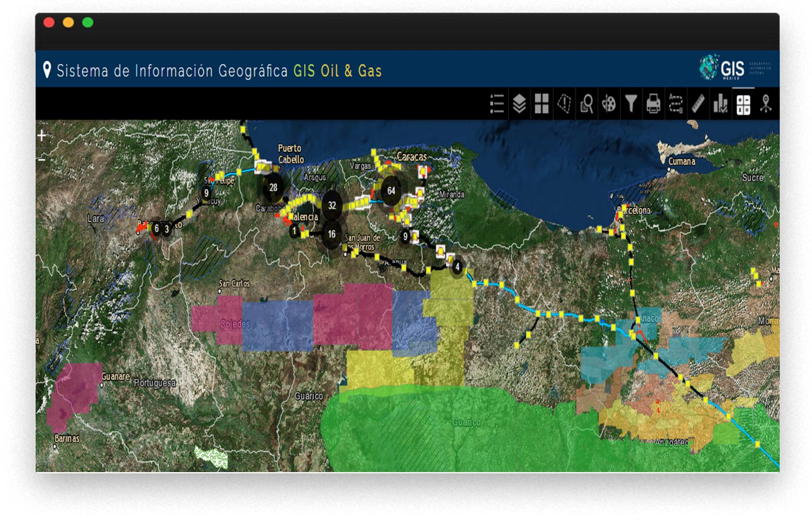The height and width of the screenshot is (524, 812).
Task: Zoom in with the plus button
Action: coord(42,136)
